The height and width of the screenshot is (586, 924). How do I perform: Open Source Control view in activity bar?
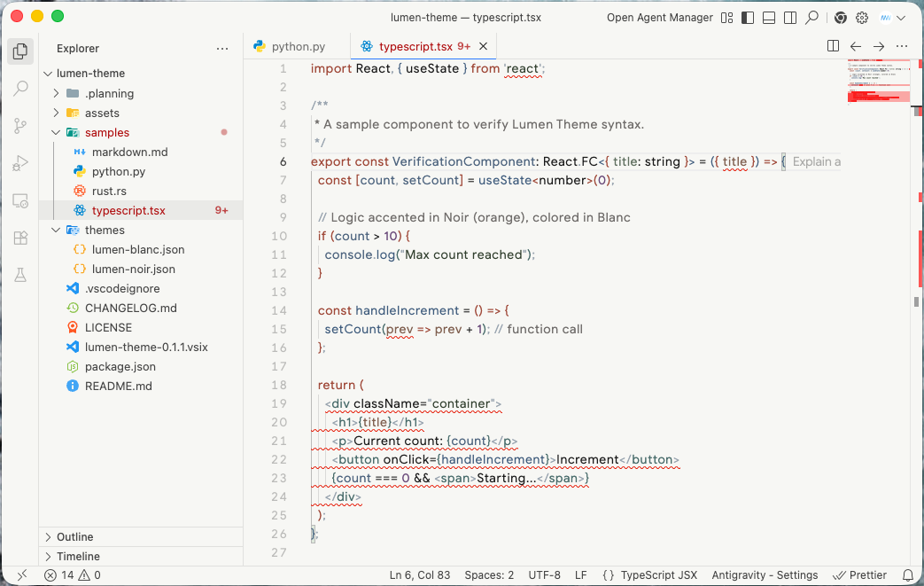tap(20, 126)
